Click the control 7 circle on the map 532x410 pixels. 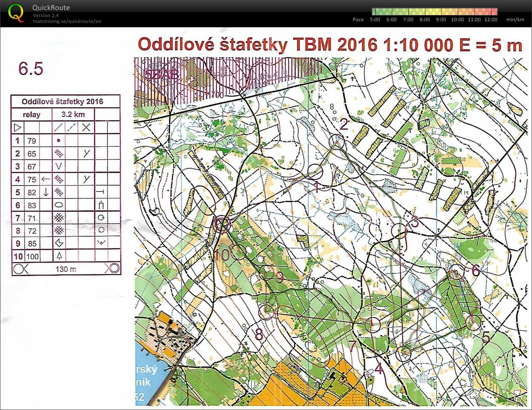pyautogui.click(x=372, y=325)
